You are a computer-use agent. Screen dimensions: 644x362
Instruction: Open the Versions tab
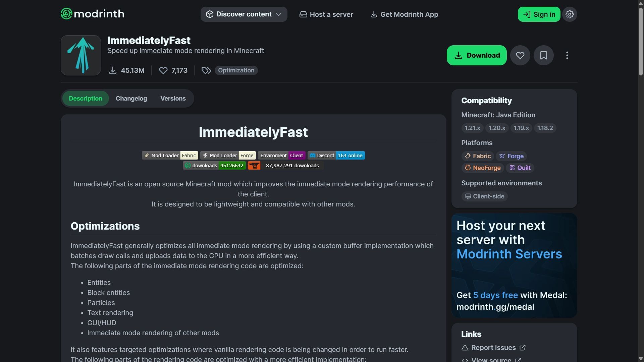tap(173, 99)
